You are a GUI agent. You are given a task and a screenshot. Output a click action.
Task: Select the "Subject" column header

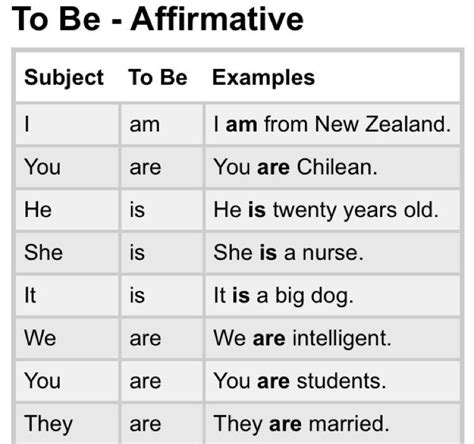point(64,78)
